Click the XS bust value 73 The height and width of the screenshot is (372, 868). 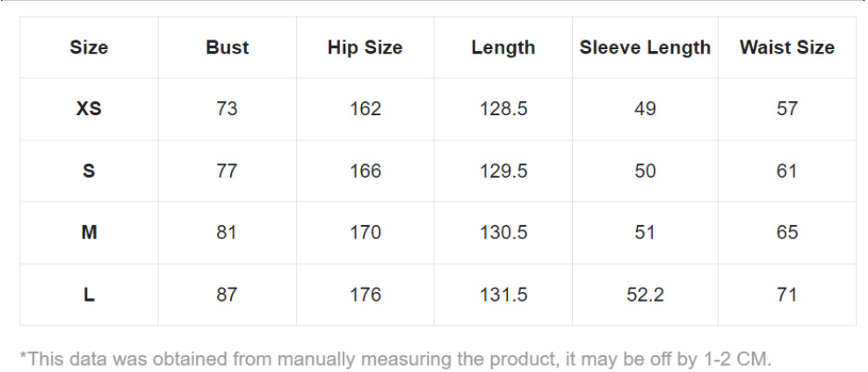coord(227,109)
